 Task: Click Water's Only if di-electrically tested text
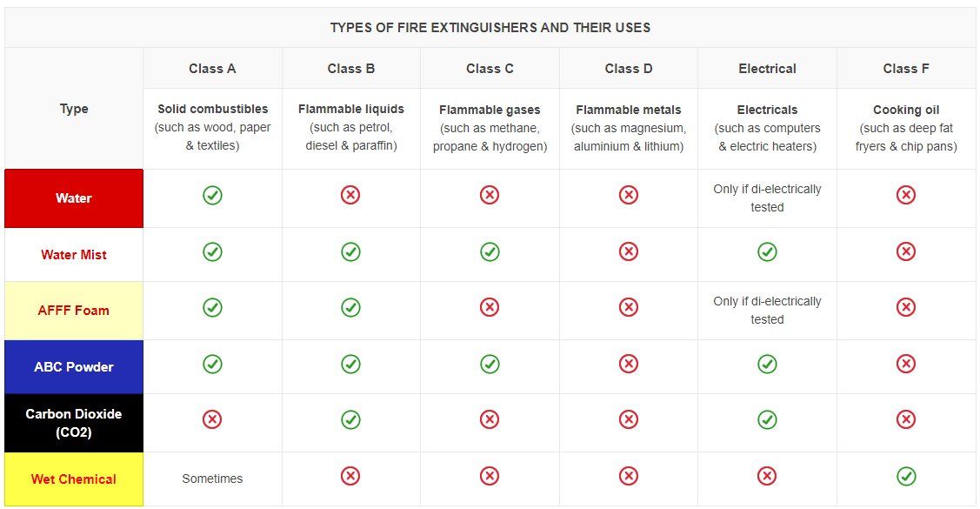tap(767, 198)
